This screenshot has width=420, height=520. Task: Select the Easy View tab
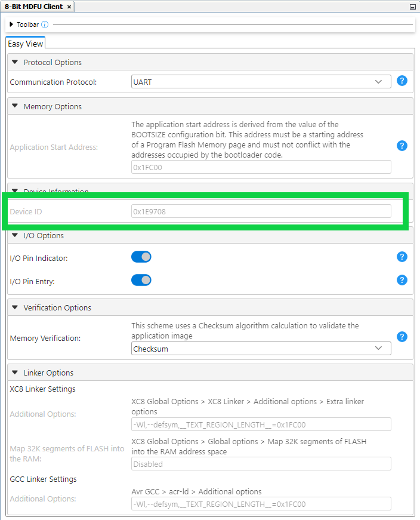point(25,44)
